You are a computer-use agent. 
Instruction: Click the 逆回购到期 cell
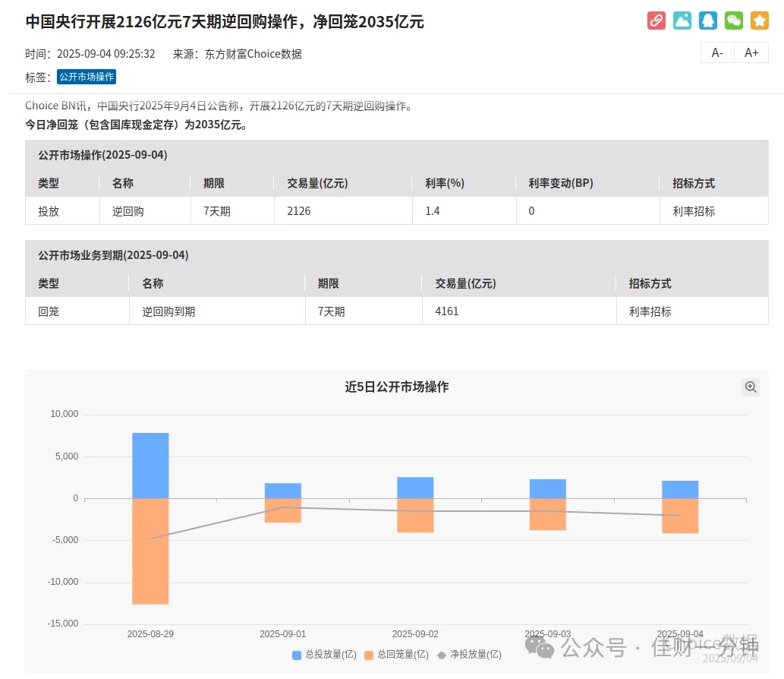tap(217, 311)
